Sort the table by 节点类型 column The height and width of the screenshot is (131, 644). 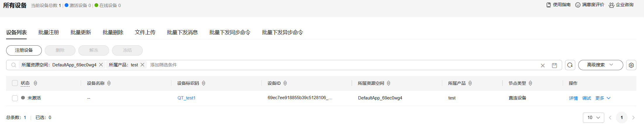tap(530, 83)
